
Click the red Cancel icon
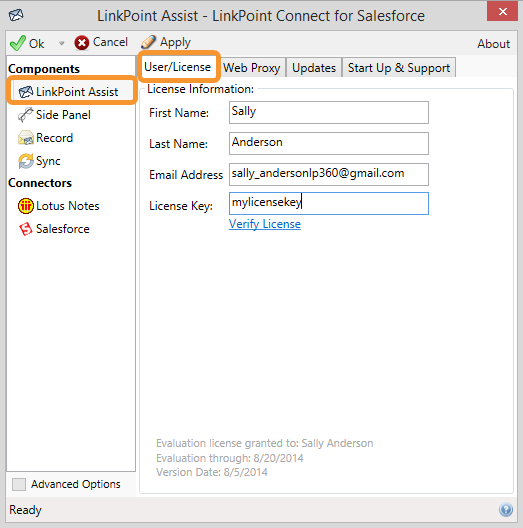click(81, 43)
